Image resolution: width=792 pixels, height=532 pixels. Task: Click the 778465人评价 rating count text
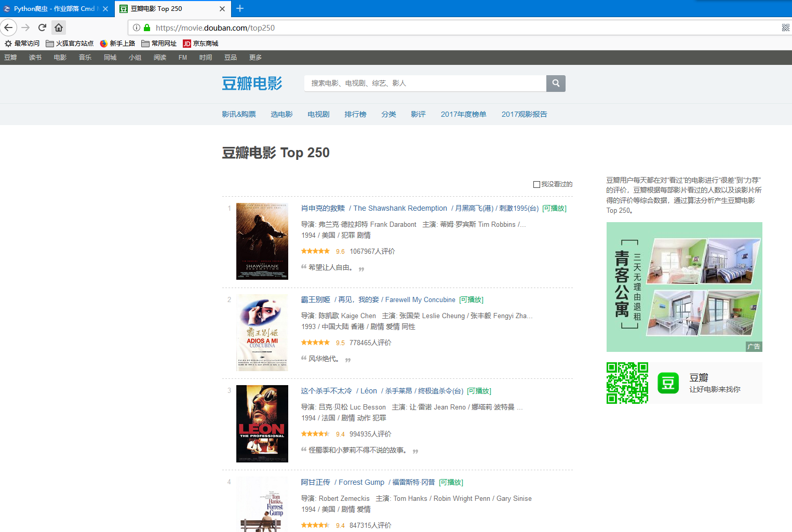pyautogui.click(x=370, y=343)
